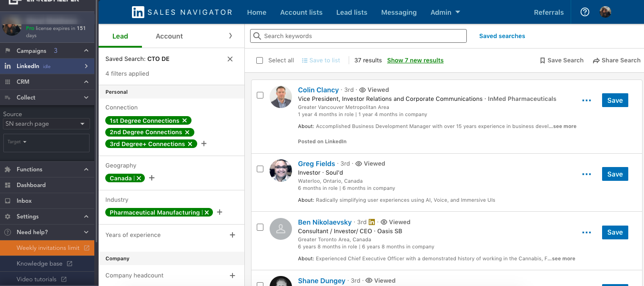Expand the Collect section chevron

86,98
